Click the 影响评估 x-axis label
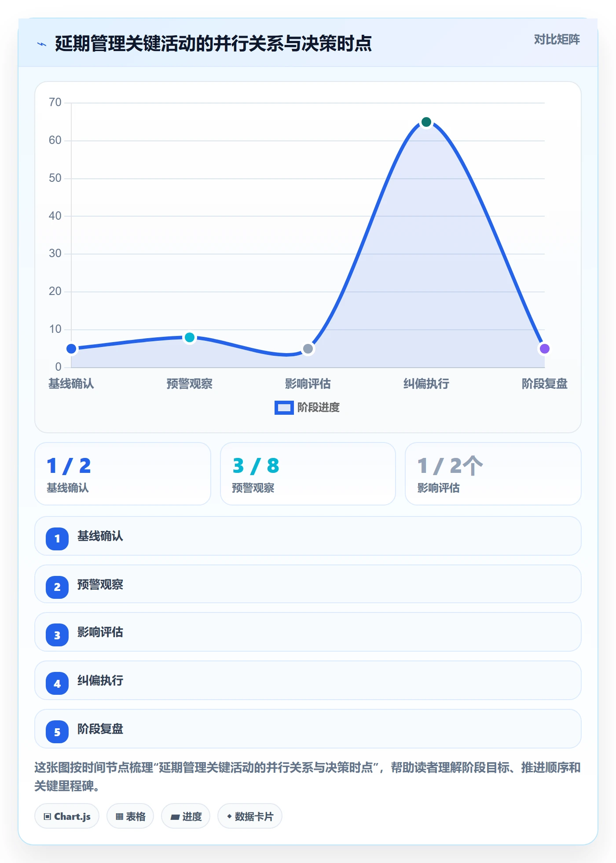616x863 pixels. (x=308, y=384)
